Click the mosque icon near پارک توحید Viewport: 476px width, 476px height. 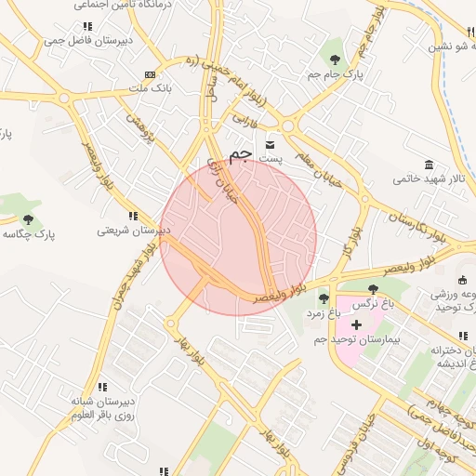coord(462,280)
